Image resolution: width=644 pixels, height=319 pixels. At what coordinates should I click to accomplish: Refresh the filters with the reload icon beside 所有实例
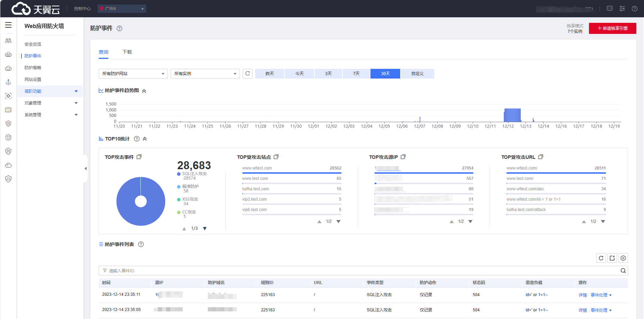click(x=248, y=73)
